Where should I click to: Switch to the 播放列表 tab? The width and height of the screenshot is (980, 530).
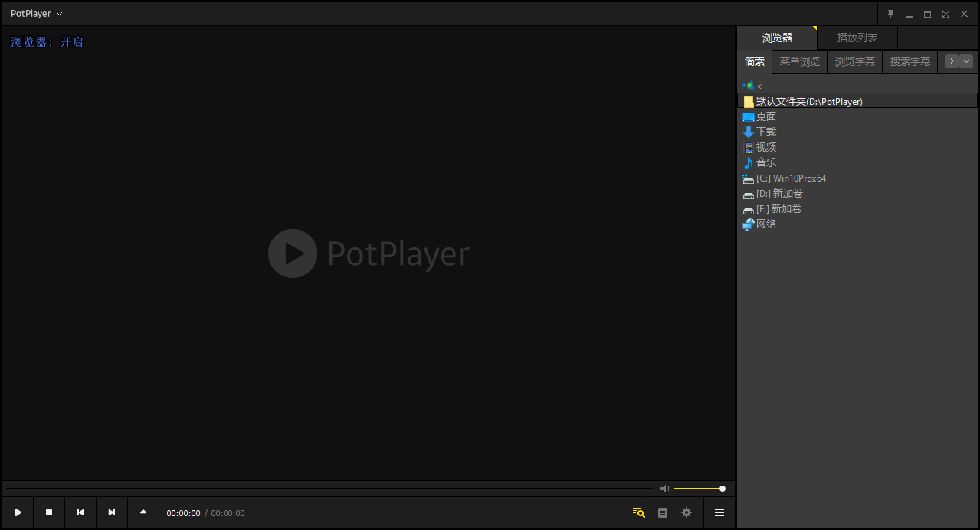(857, 37)
